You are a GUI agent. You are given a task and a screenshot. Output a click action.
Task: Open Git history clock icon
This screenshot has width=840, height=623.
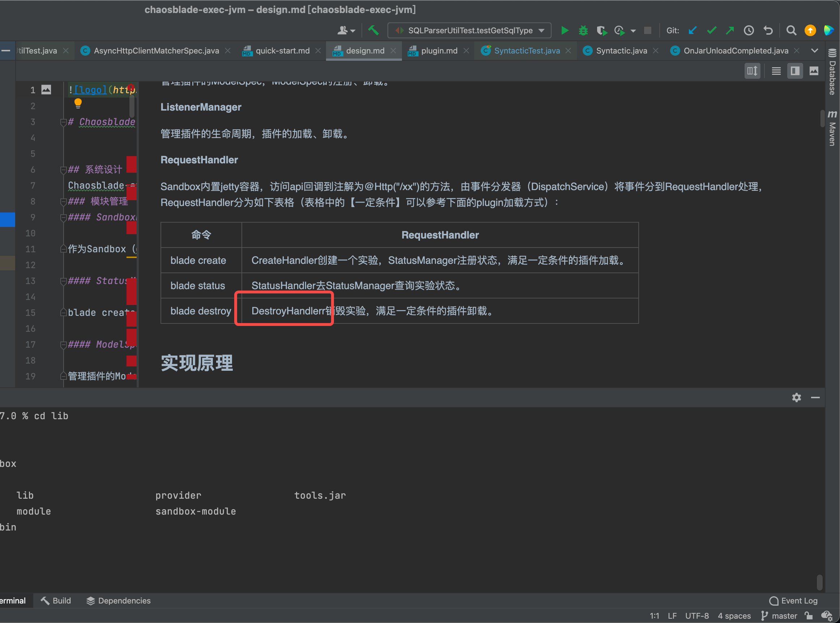tap(749, 31)
